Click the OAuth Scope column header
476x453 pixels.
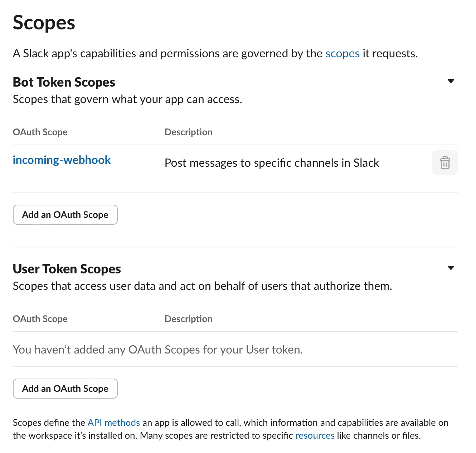(x=40, y=132)
